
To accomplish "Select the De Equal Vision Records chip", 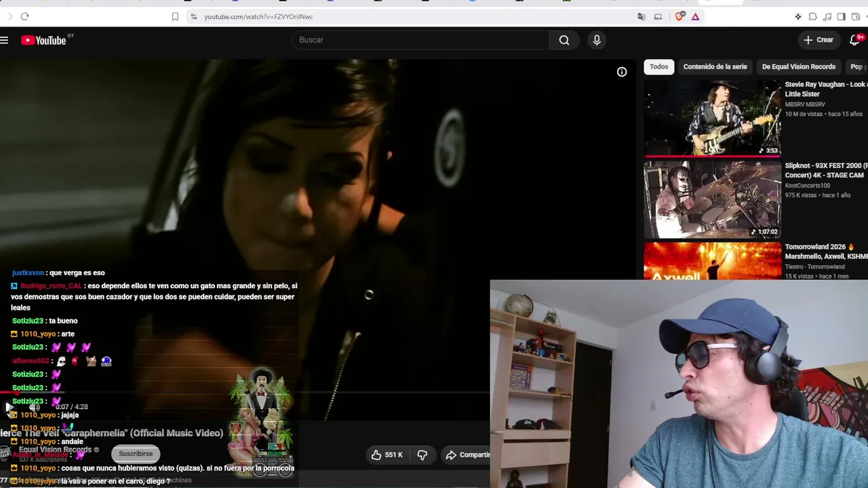I will (798, 66).
